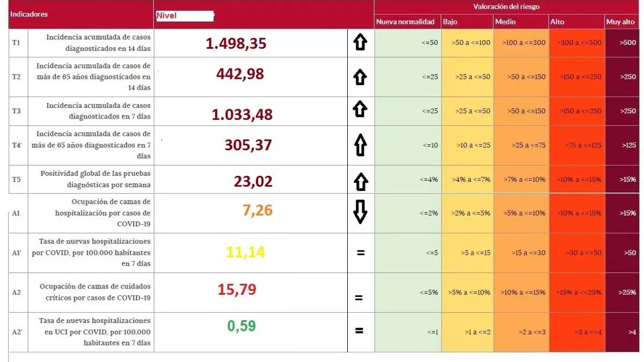Select the up arrow for T3 indicator
The height and width of the screenshot is (362, 644).
[x=360, y=110]
